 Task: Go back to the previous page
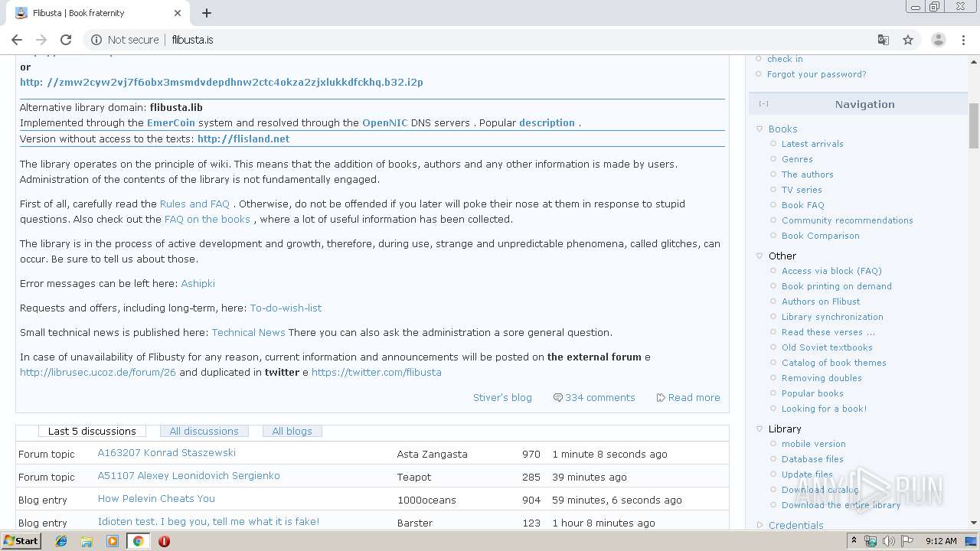(x=17, y=40)
